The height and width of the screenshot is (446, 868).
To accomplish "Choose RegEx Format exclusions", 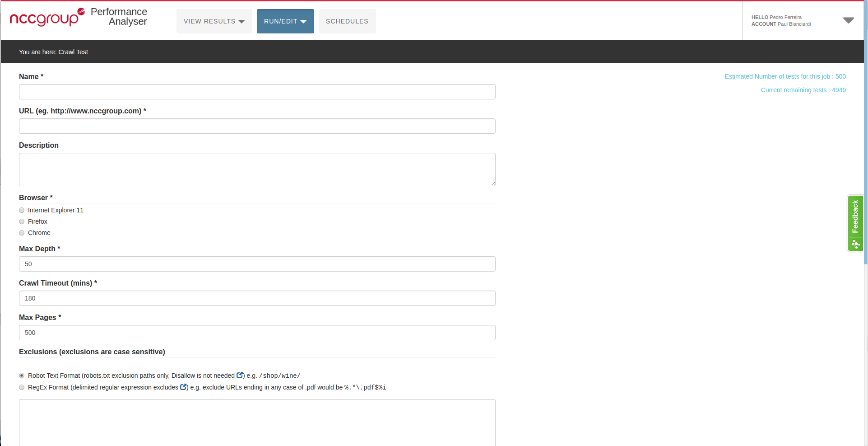I will pos(22,387).
